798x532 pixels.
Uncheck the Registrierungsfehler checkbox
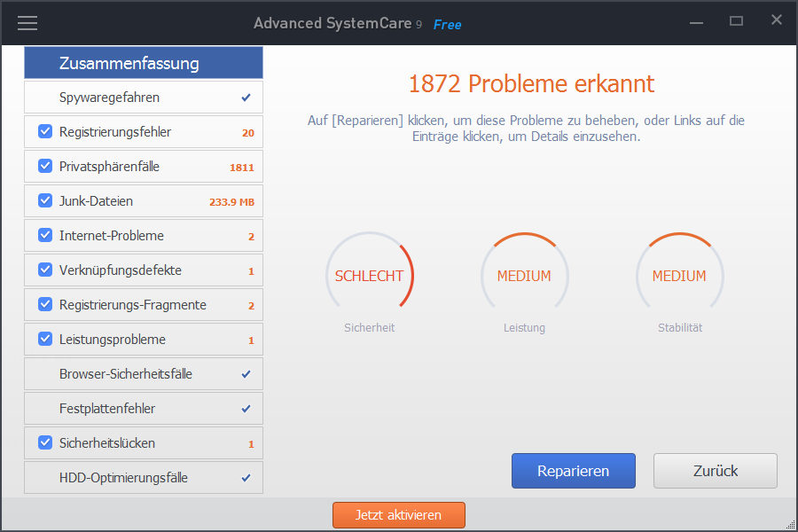[45, 131]
